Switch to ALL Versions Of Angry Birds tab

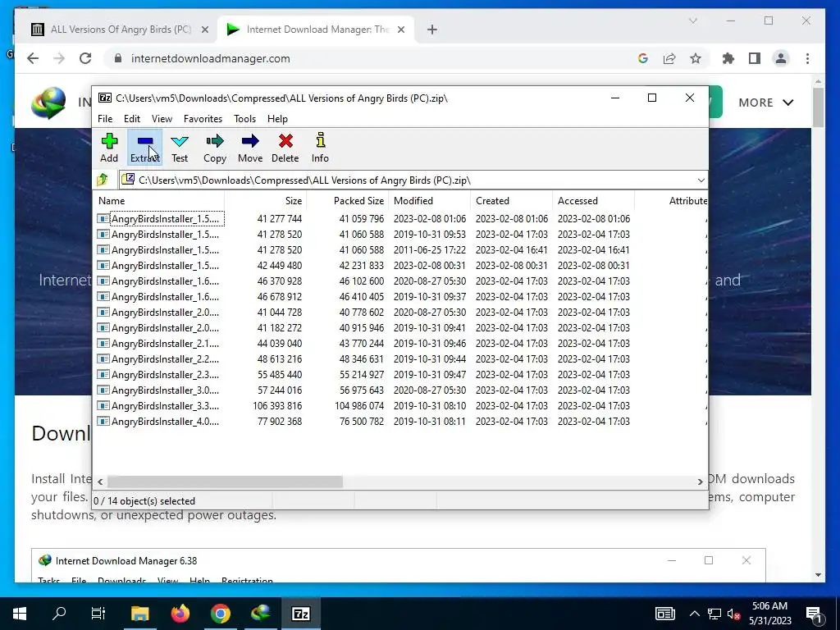tap(120, 30)
